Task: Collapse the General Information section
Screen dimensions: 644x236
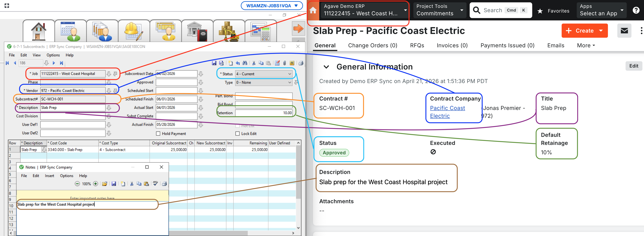Action: [x=326, y=67]
